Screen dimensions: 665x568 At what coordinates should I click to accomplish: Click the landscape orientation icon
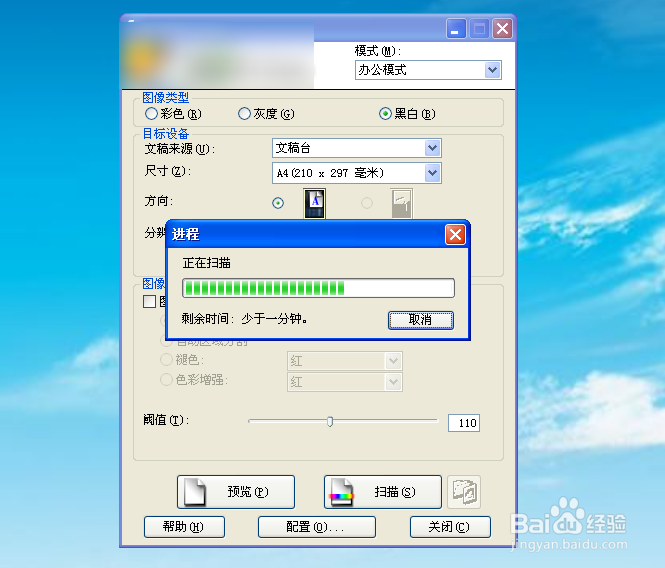click(401, 203)
